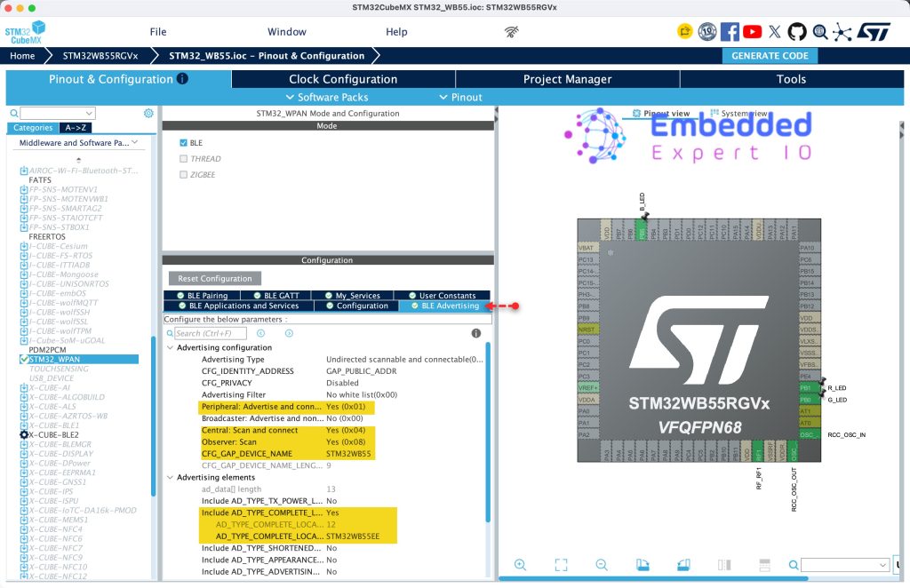
Task: Select STM32_WPAN in the middleware list
Action: point(54,359)
